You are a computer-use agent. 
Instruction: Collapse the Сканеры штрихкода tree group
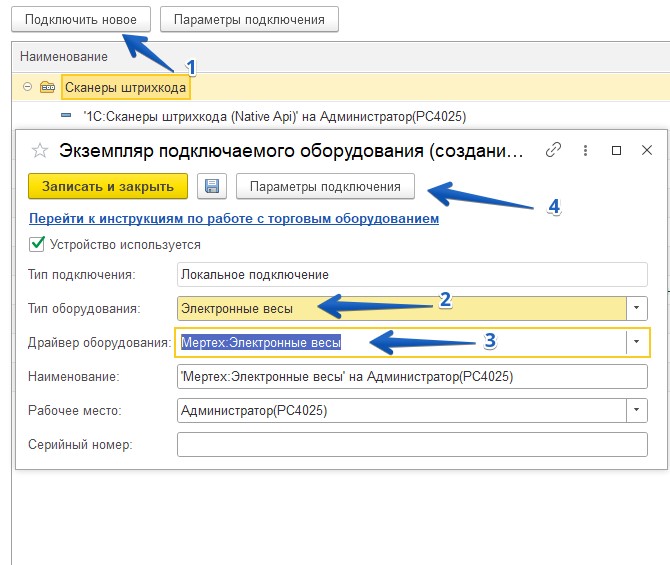pyautogui.click(x=27, y=88)
